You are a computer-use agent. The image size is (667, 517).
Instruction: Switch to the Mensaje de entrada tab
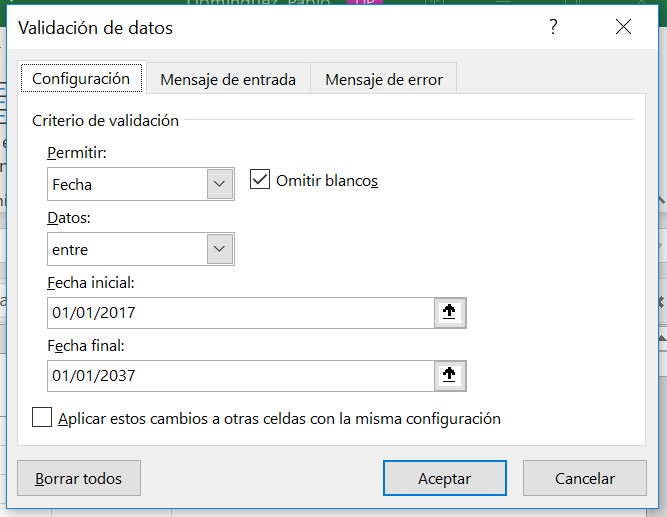(228, 80)
